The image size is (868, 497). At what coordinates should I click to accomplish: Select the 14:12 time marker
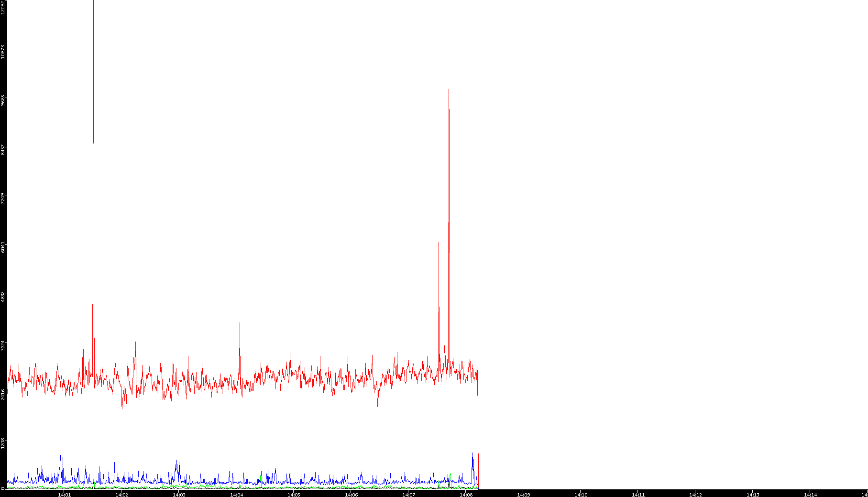point(695,494)
